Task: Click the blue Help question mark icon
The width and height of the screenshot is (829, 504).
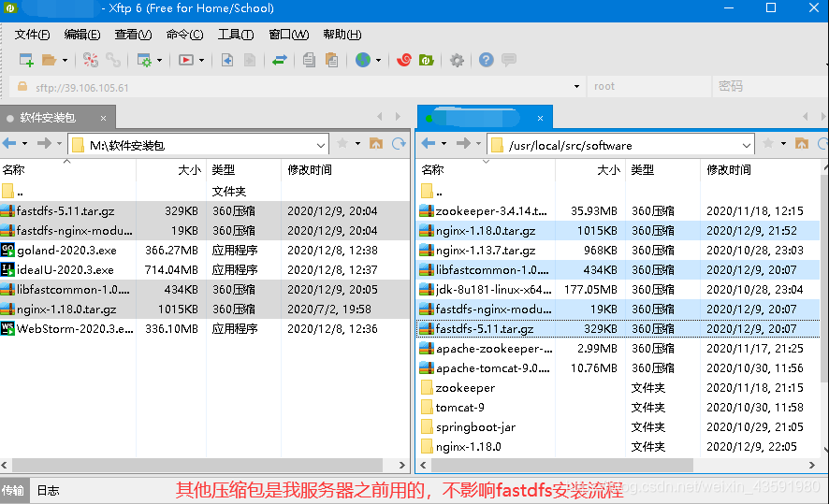Action: coord(486,60)
